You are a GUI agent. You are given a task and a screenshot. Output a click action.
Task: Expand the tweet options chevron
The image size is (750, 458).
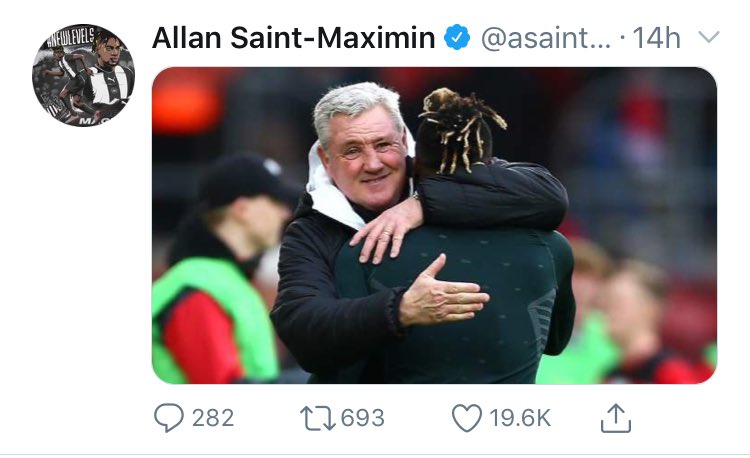click(x=708, y=37)
